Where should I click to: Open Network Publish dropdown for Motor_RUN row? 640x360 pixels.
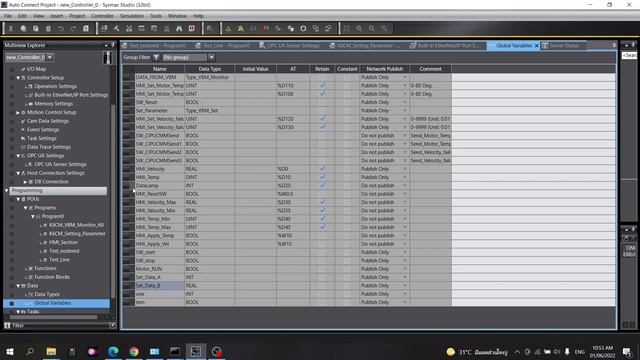405,269
